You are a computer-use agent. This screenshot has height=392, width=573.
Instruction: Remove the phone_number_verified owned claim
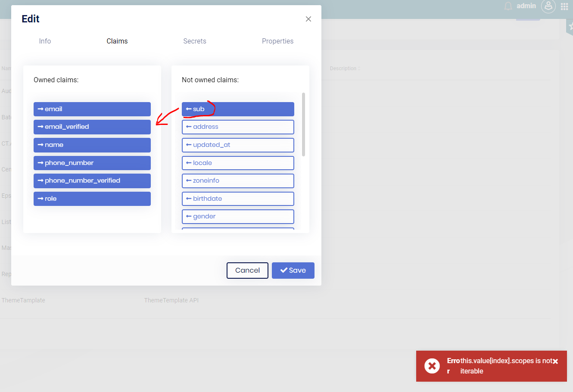92,181
